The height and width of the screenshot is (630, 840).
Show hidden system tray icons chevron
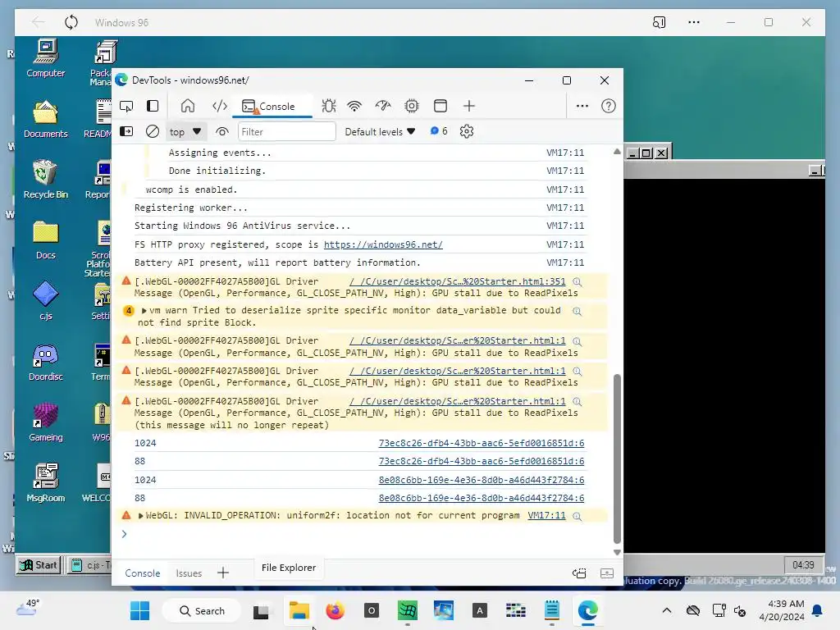666,610
